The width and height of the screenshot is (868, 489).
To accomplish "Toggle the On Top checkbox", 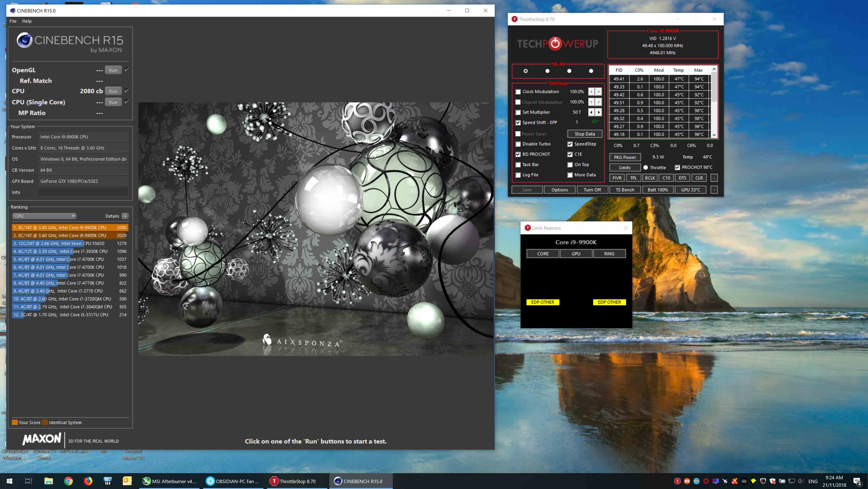I will coord(570,165).
